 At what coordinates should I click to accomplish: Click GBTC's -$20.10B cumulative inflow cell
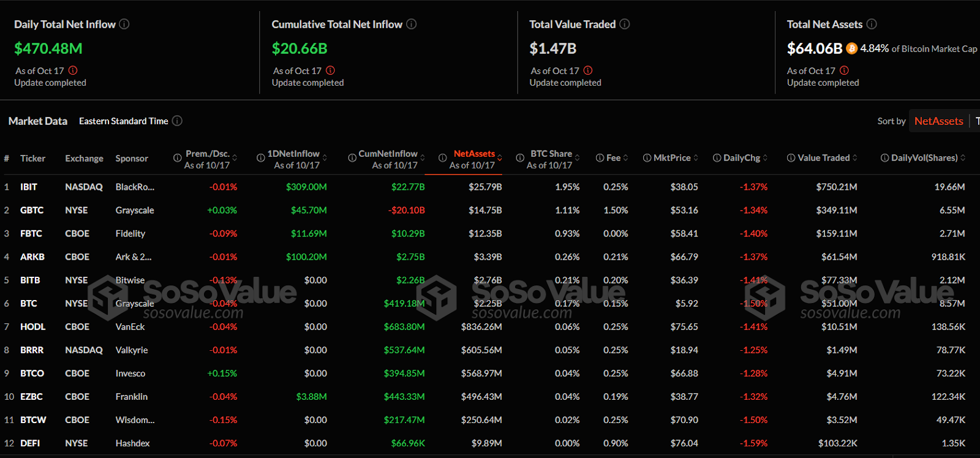click(407, 210)
